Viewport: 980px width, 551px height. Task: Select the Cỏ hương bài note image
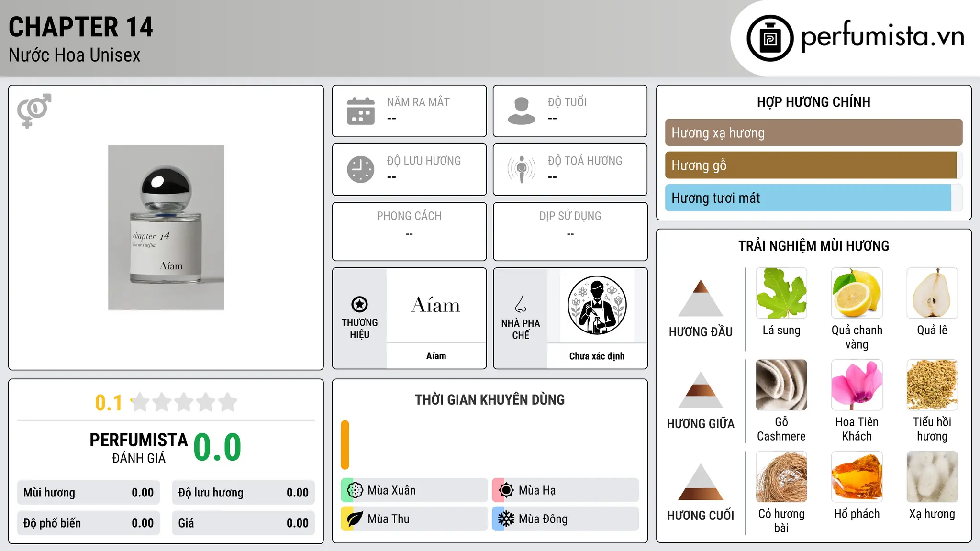click(781, 477)
